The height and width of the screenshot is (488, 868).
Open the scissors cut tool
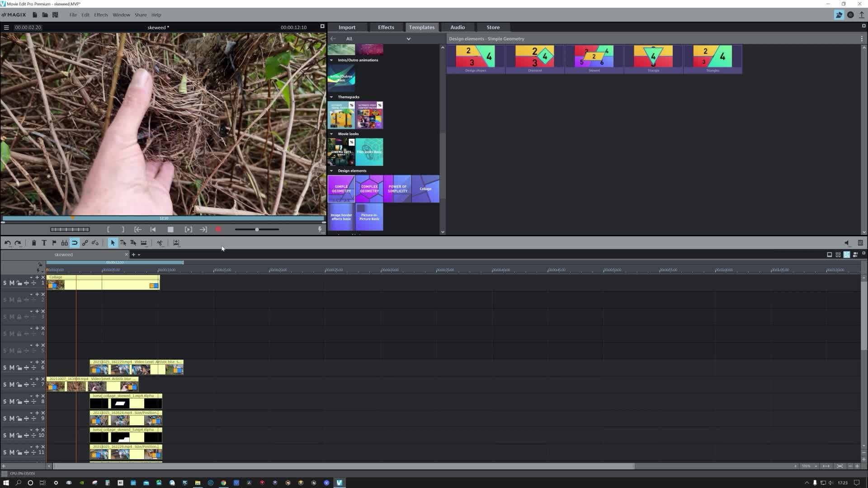160,243
